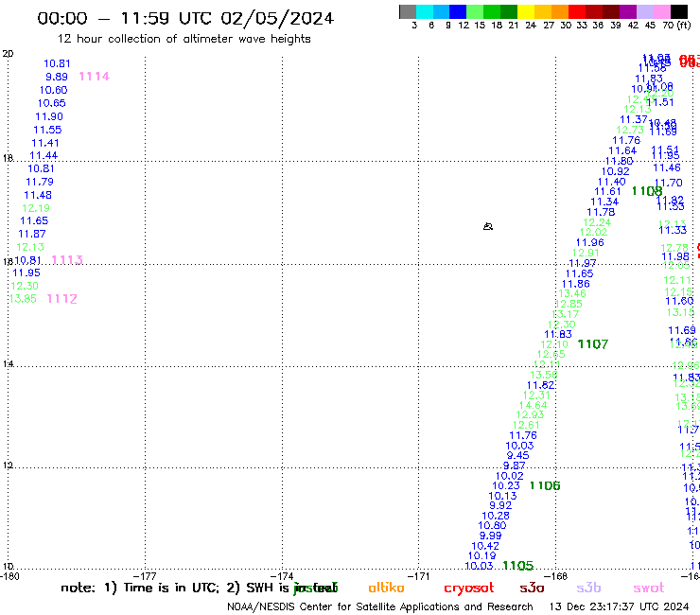Click the black swatch at legend end
The image size is (700, 615).
click(679, 11)
